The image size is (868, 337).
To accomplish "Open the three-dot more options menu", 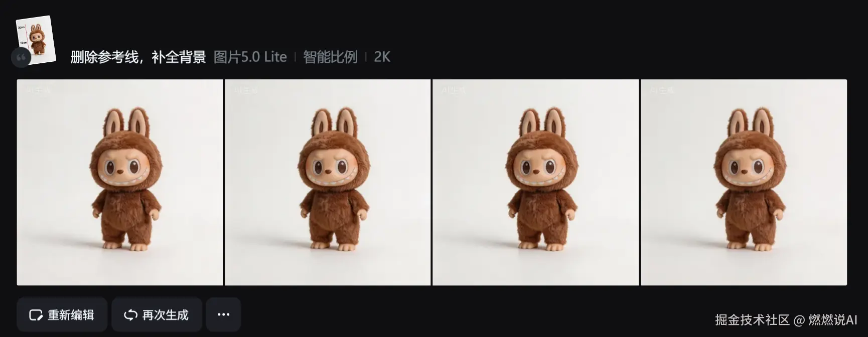I will (x=223, y=314).
